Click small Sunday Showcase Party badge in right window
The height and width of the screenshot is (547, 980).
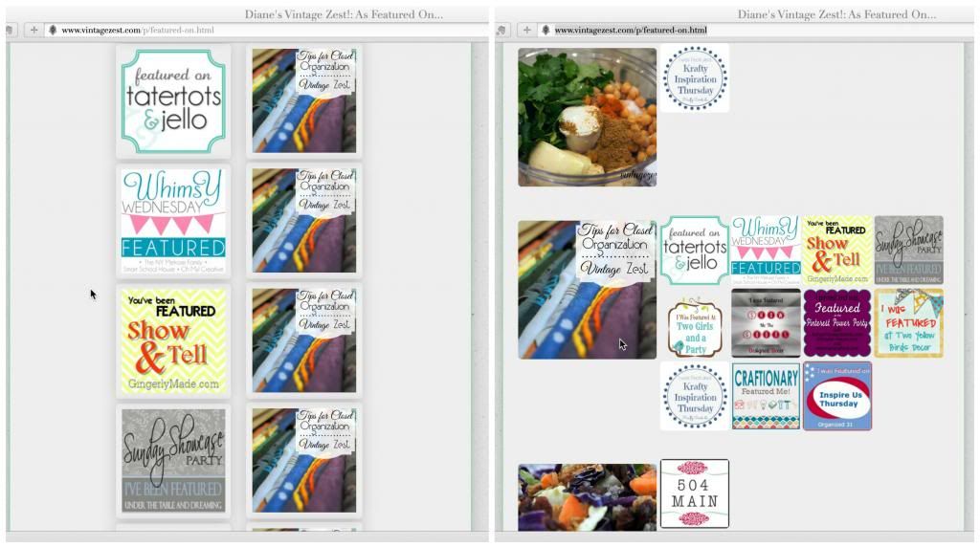coord(908,251)
